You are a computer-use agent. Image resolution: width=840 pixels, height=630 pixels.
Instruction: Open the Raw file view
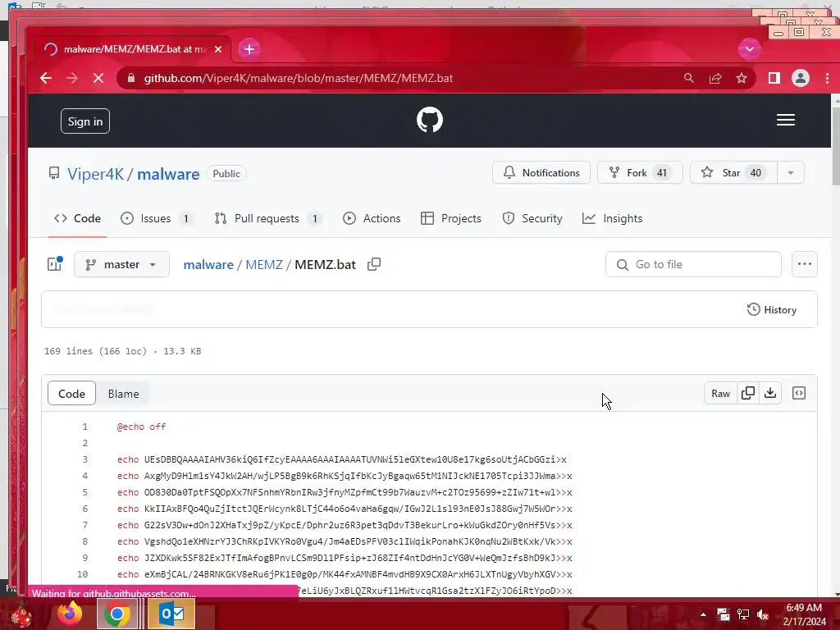tap(720, 393)
